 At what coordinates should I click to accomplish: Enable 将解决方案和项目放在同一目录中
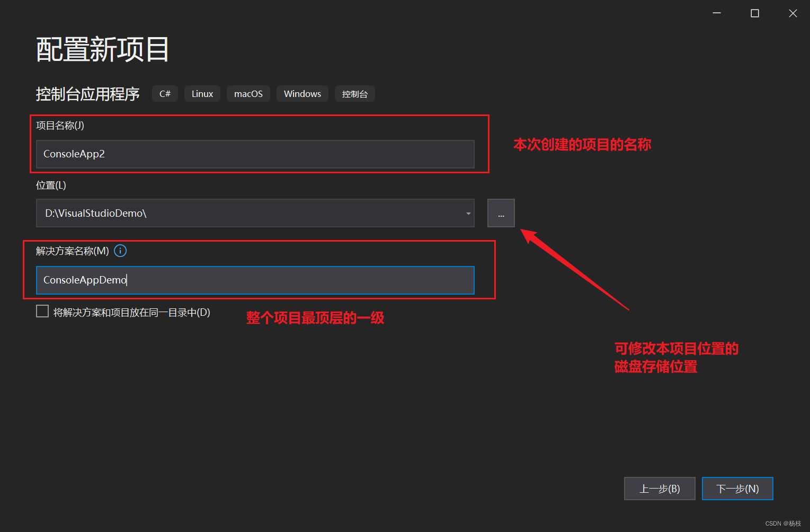coord(42,311)
